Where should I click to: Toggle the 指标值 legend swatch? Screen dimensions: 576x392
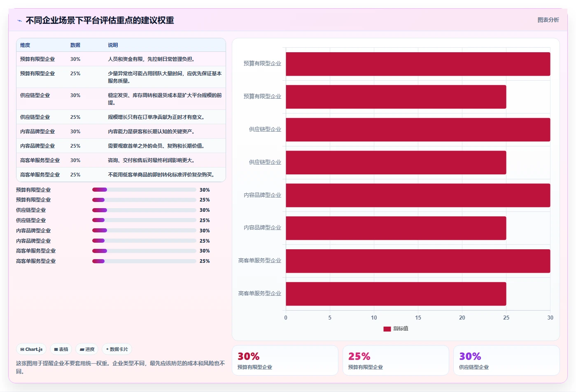(387, 329)
